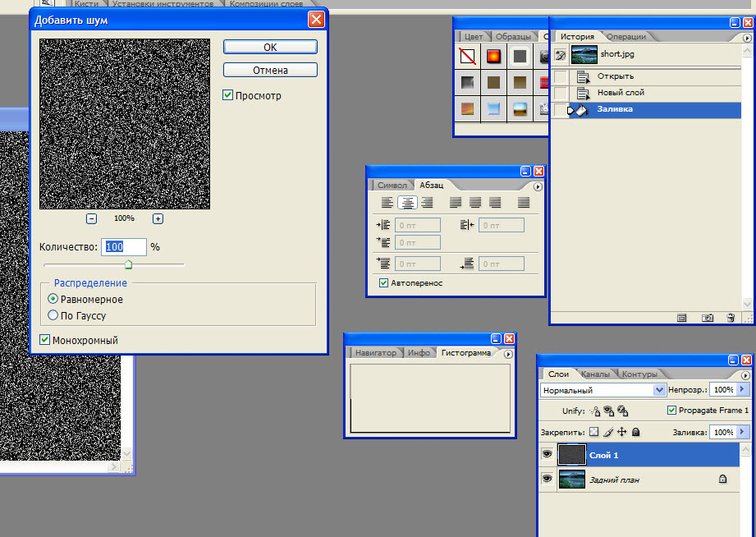Click the lock transparent pixels icon

click(x=594, y=432)
